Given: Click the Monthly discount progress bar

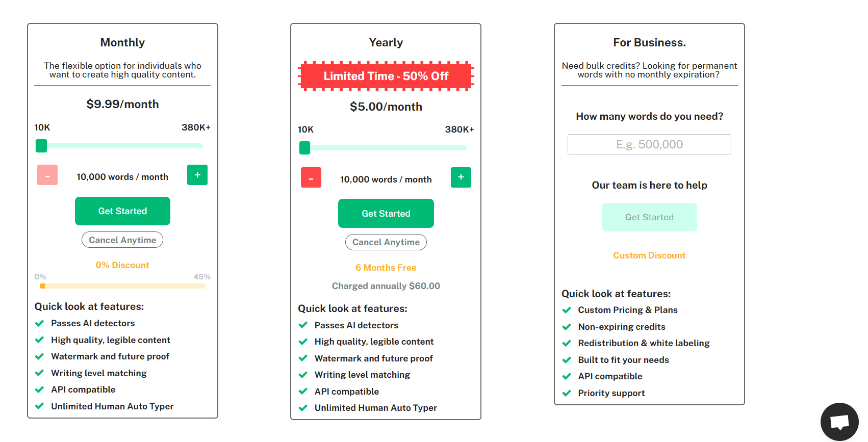Looking at the screenshot, I should click(x=122, y=286).
